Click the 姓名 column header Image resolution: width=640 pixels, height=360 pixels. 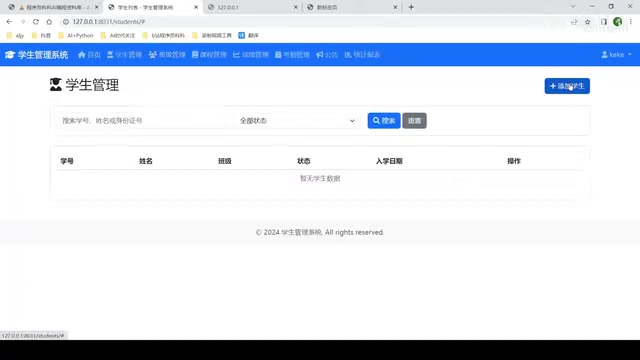tap(146, 161)
